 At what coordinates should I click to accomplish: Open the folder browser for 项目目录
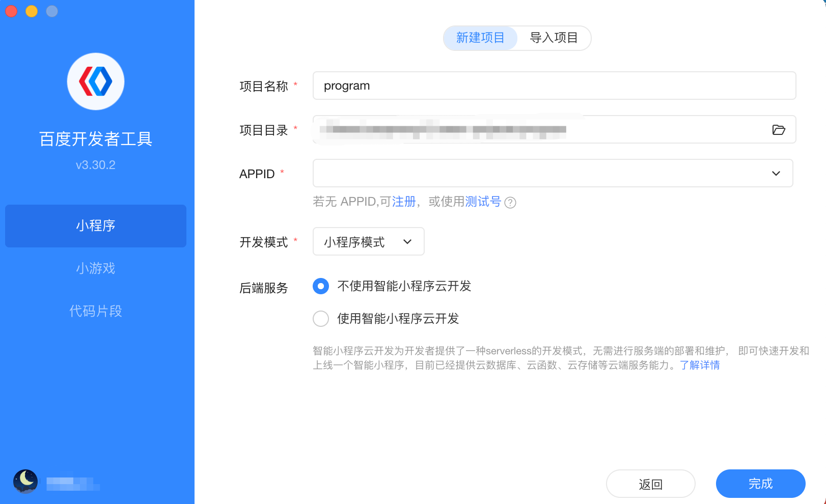[779, 130]
